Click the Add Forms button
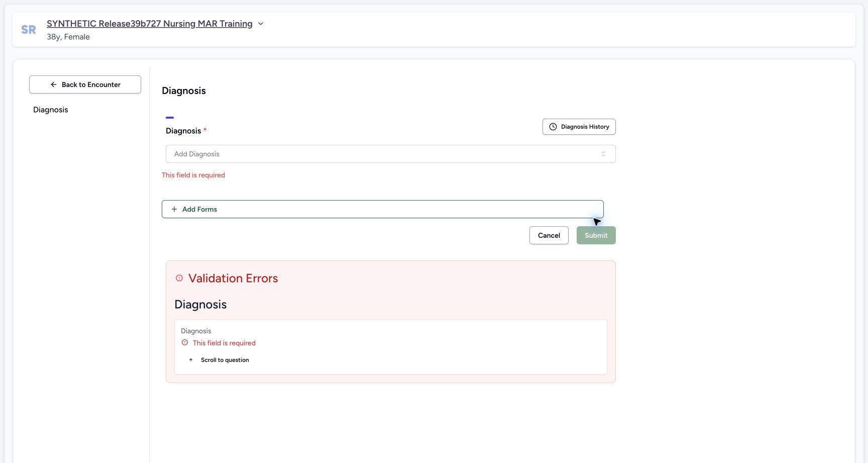Viewport: 868px width, 463px height. click(383, 209)
